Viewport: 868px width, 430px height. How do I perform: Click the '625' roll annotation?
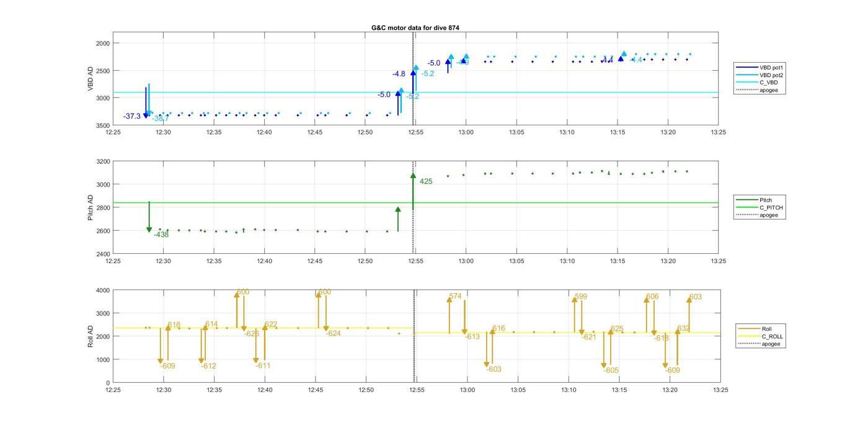click(x=617, y=329)
